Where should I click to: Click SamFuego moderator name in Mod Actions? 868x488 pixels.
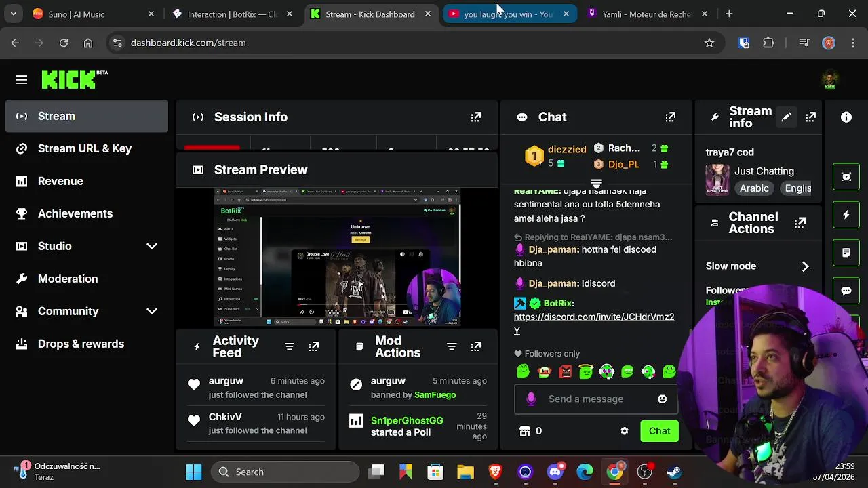click(x=435, y=394)
